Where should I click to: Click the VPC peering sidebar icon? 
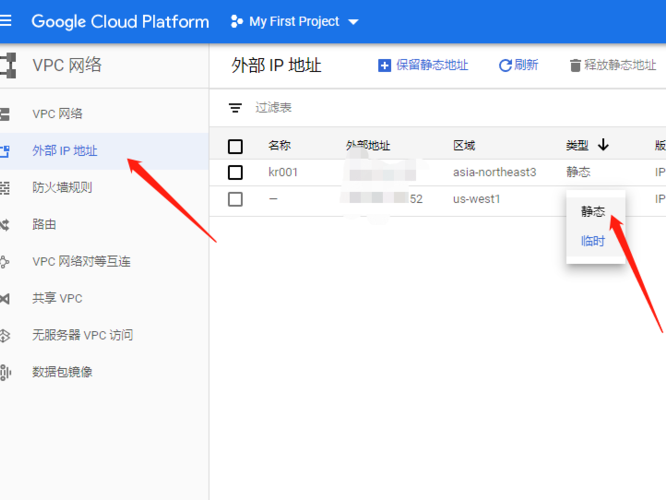(x=5, y=262)
